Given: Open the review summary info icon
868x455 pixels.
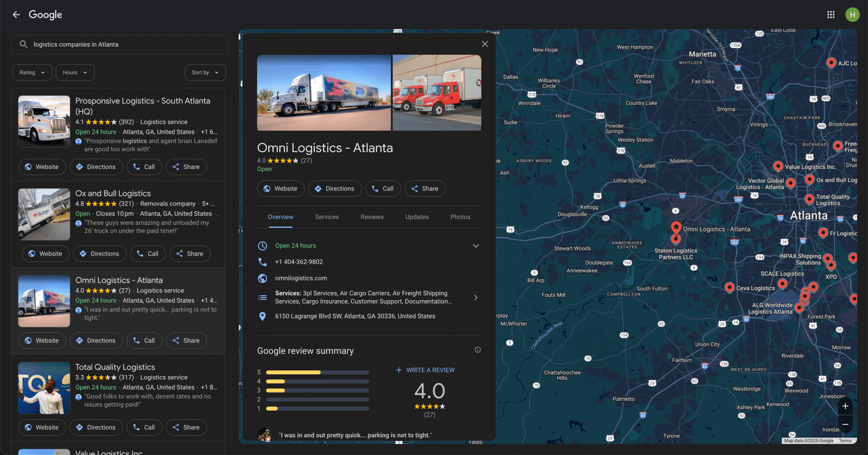Looking at the screenshot, I should pos(477,350).
